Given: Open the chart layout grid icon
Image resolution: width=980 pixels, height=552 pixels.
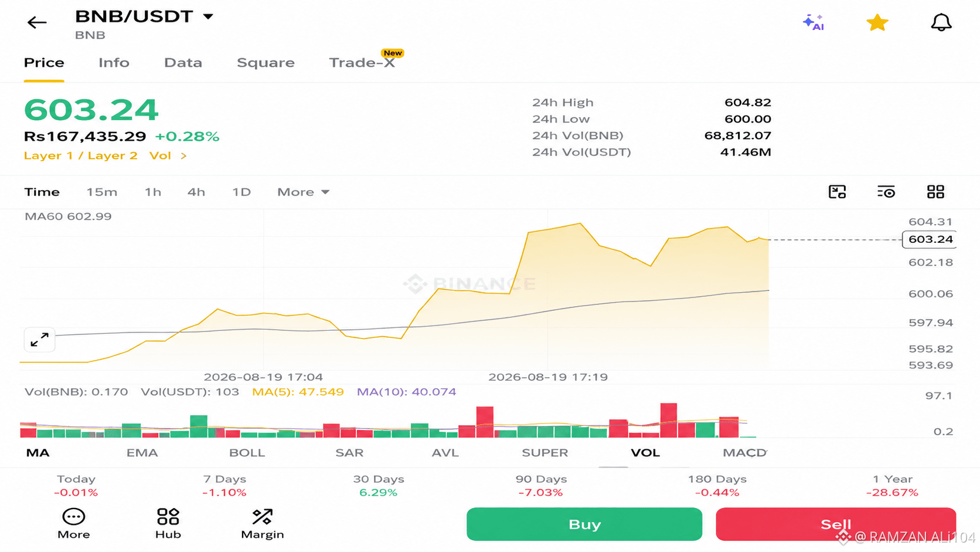Looking at the screenshot, I should pos(935,192).
